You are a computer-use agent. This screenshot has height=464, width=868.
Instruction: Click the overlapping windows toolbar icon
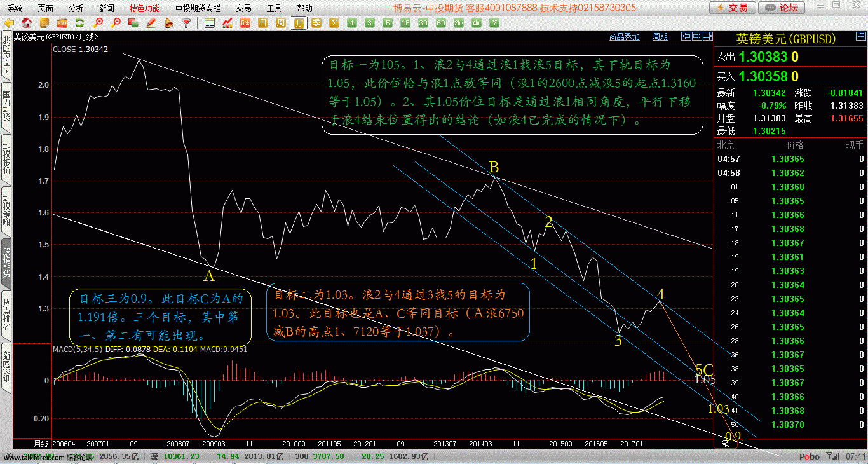133,23
